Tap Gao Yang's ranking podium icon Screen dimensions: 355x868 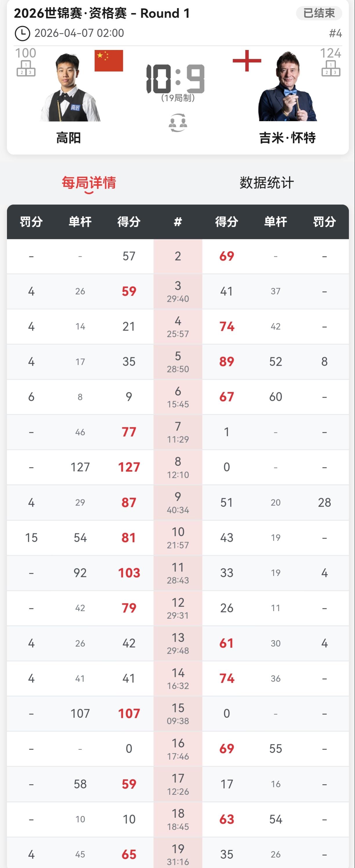(x=26, y=68)
